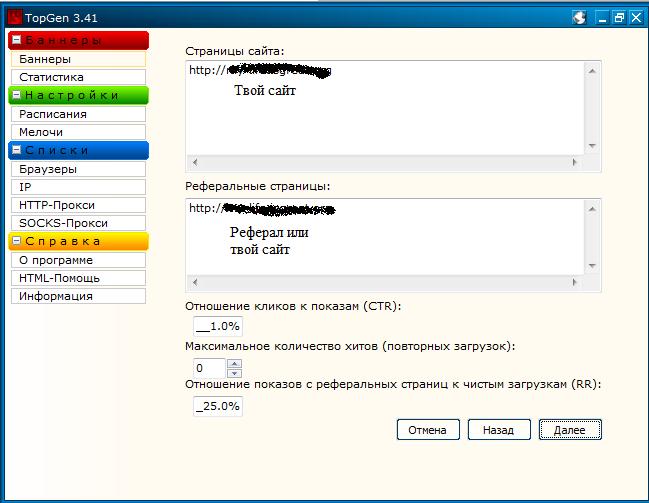Click right arrow of Реферальные страницы horizontal scrollbar
The width and height of the screenshot is (649, 503).
574,282
